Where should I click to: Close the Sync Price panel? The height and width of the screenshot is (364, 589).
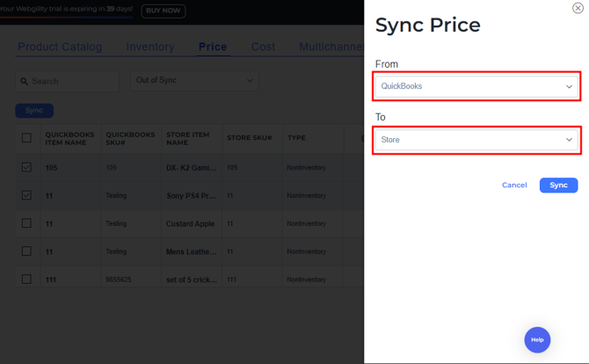(578, 8)
